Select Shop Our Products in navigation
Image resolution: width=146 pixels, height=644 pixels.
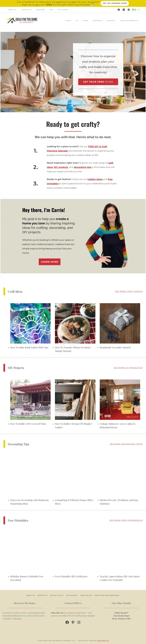pos(129,20)
